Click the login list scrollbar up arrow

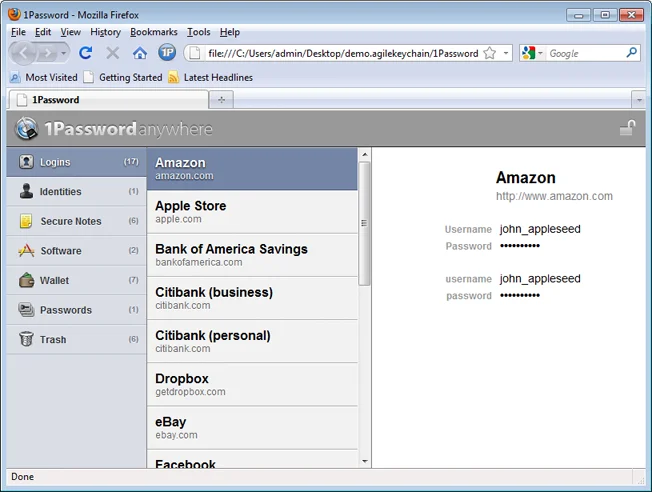[x=365, y=155]
